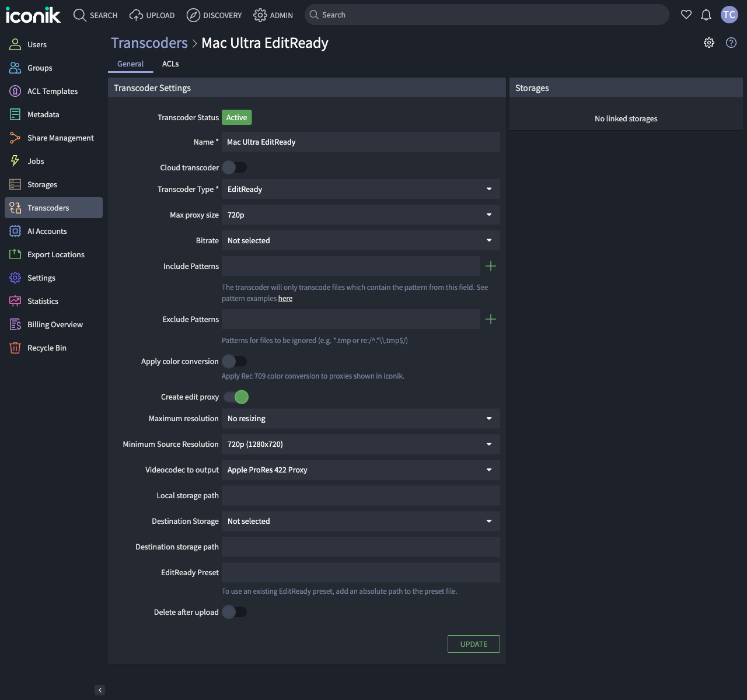Click the Active status badge

236,117
